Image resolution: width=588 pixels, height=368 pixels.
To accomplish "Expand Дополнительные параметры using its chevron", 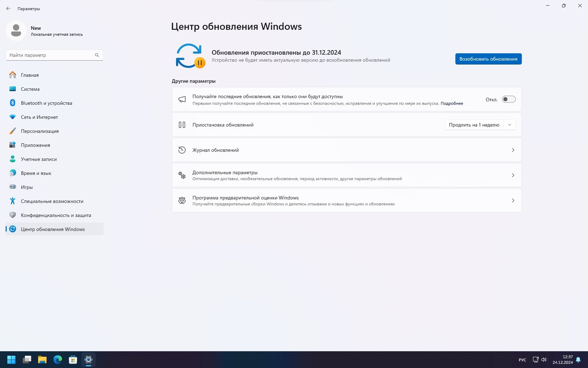I will tap(513, 175).
